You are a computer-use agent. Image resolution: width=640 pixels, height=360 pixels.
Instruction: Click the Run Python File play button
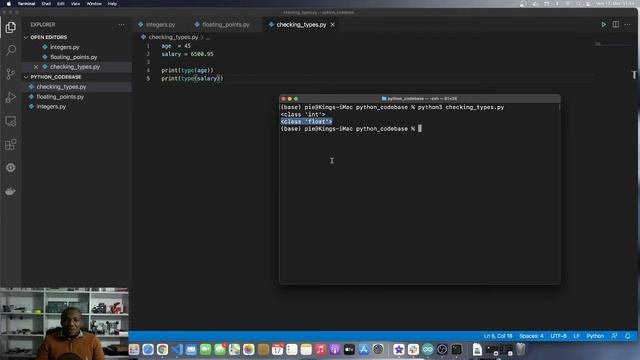pos(603,24)
